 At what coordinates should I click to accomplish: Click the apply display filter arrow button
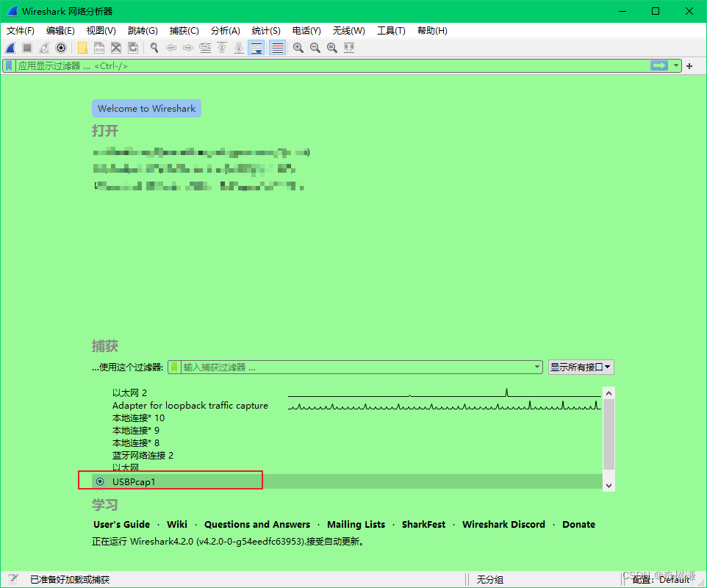(659, 66)
